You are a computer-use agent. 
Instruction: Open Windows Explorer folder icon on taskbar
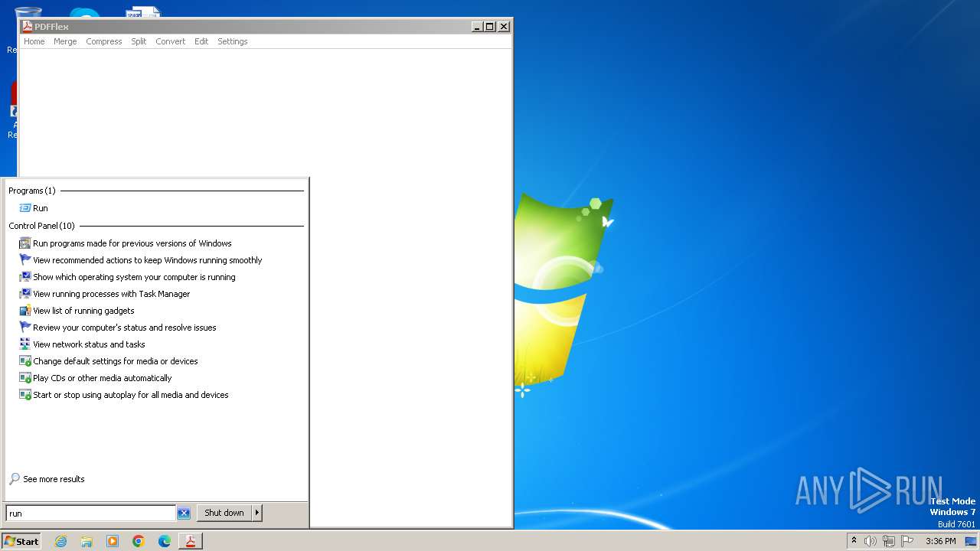tap(87, 541)
